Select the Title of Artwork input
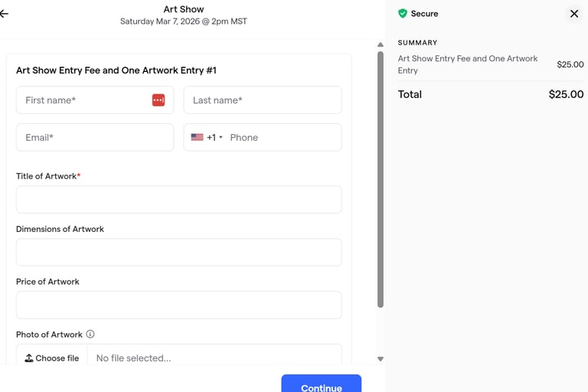 click(179, 200)
